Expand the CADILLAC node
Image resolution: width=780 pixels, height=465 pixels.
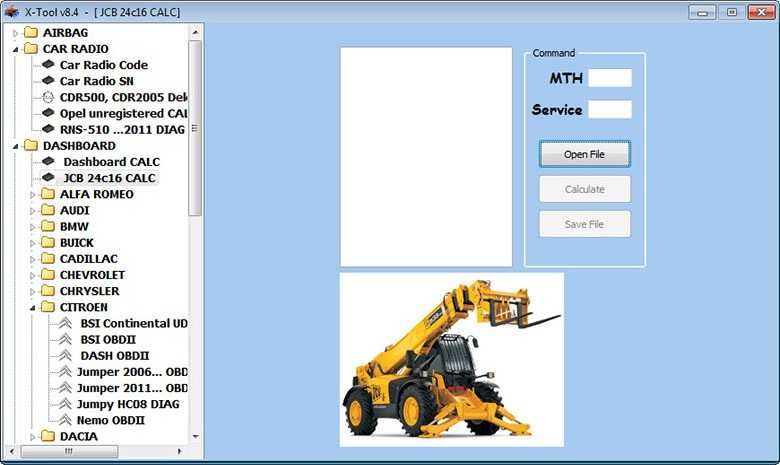click(x=33, y=259)
